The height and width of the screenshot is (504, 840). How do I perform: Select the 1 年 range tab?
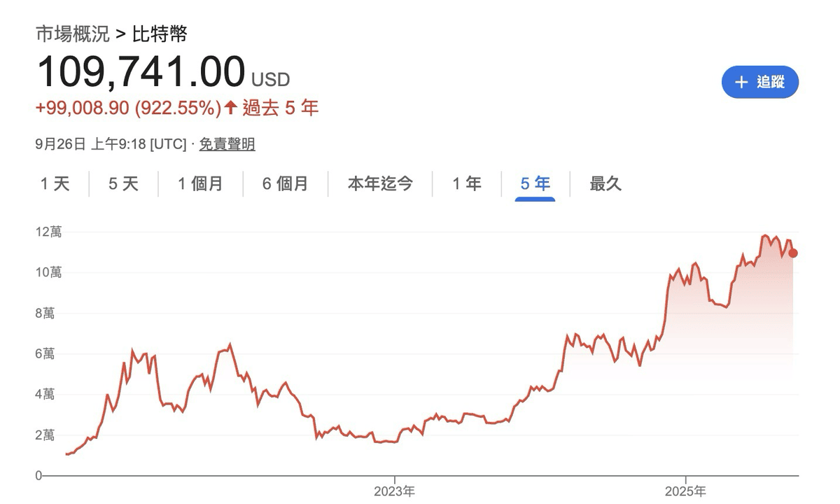click(x=466, y=183)
